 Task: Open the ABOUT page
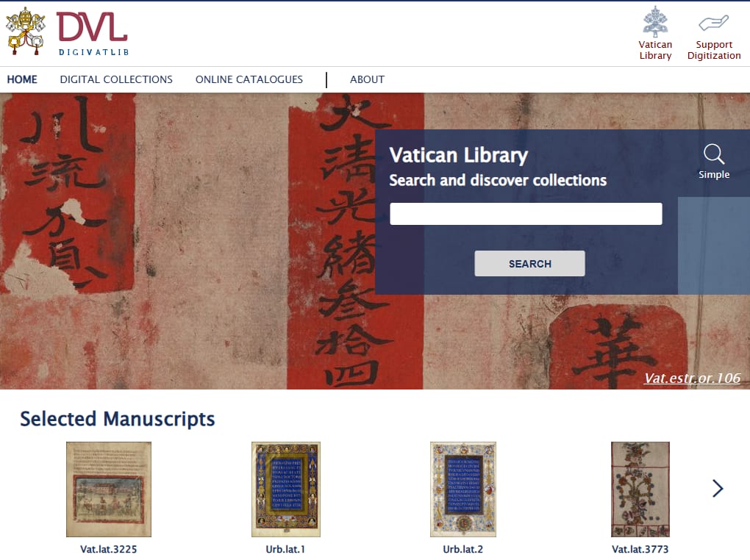point(367,79)
